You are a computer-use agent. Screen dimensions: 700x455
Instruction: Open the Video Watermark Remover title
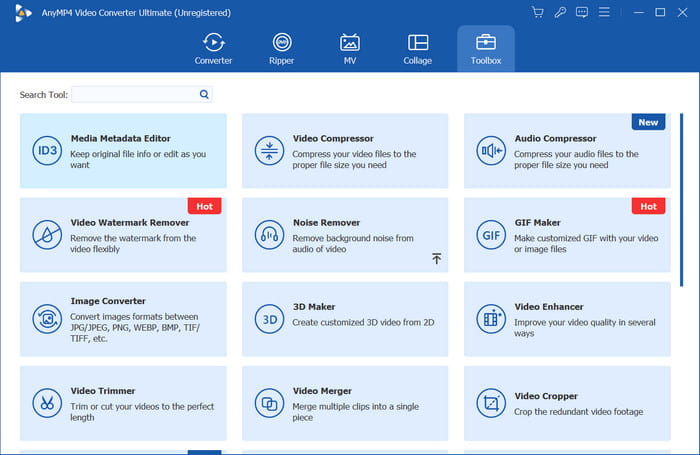[x=129, y=222]
